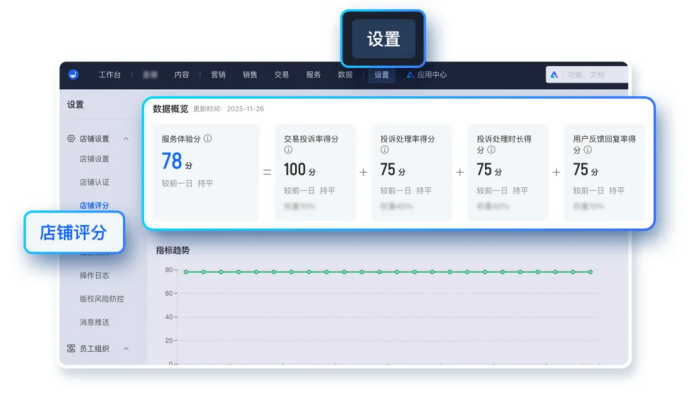Click the first data point on the trend line

186,272
